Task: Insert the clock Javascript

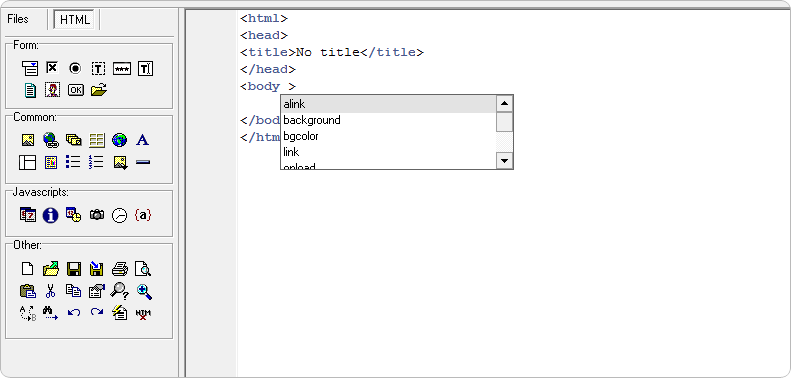Action: [120, 215]
